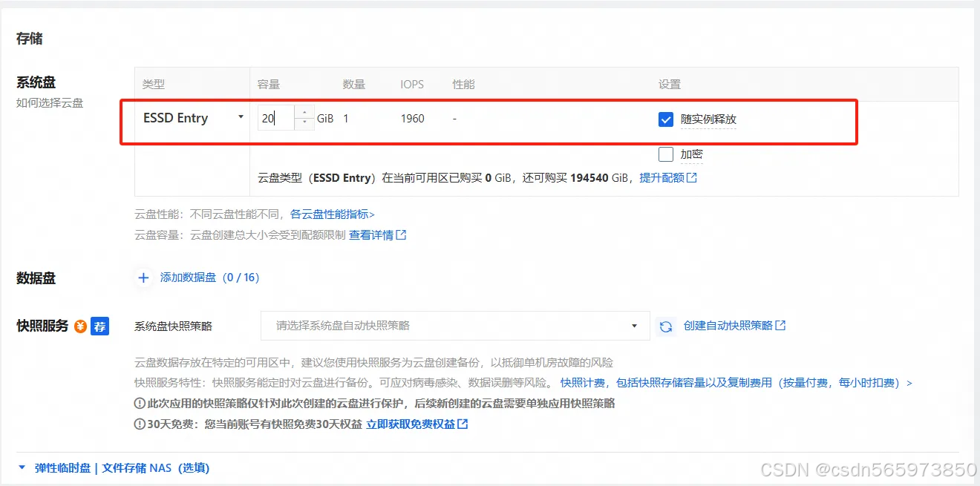Click the blue 荐 recommendation badge

tap(99, 326)
